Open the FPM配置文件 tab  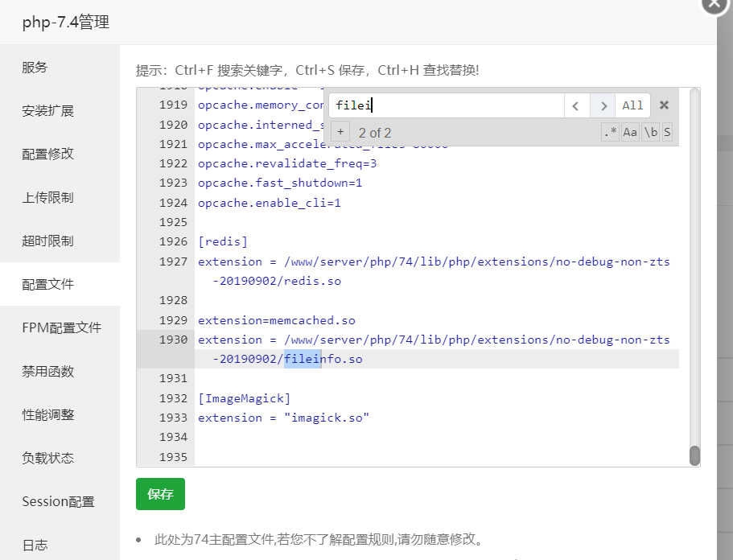coord(60,327)
